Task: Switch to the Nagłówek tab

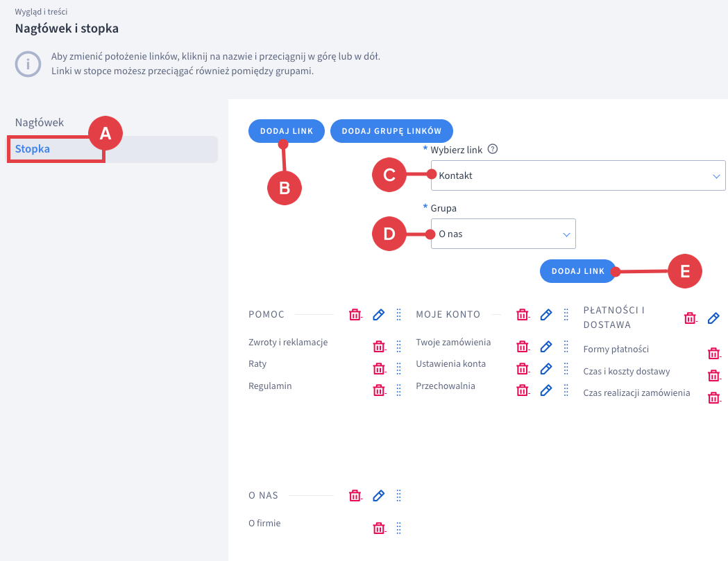Action: click(40, 123)
